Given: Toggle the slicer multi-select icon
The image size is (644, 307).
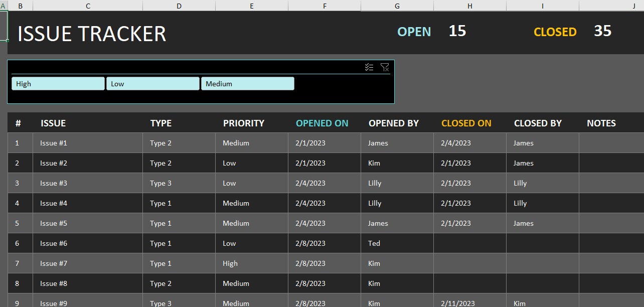Looking at the screenshot, I should [x=369, y=67].
